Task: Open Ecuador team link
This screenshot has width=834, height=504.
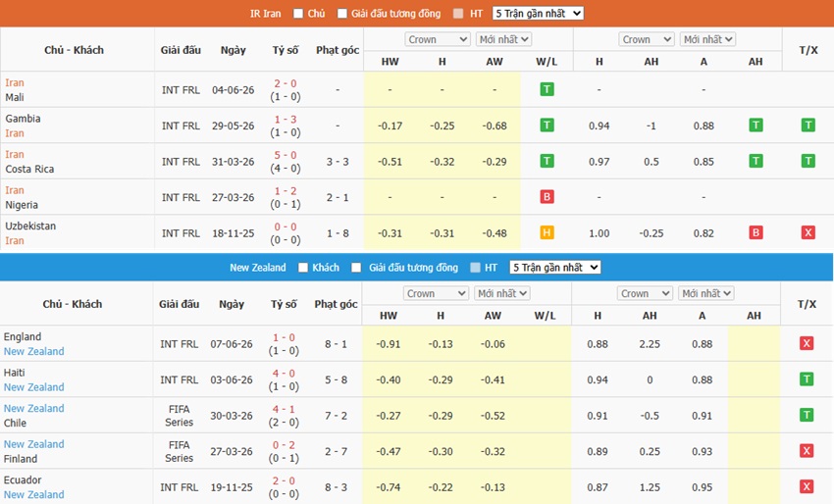Action: pos(23,480)
